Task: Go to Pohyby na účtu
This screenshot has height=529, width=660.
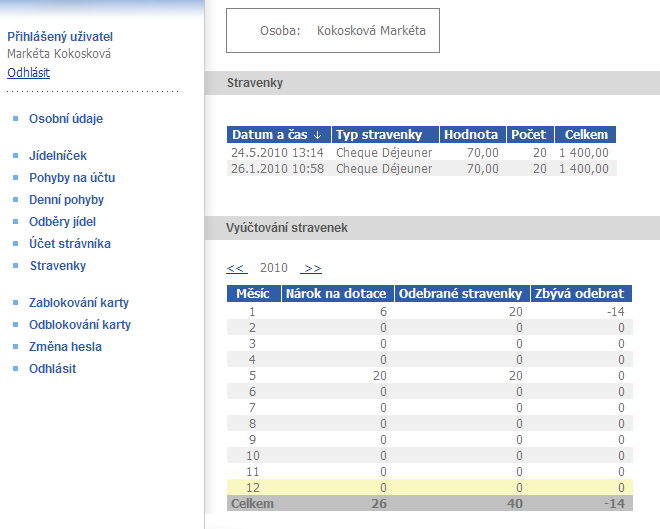Action: [72, 178]
